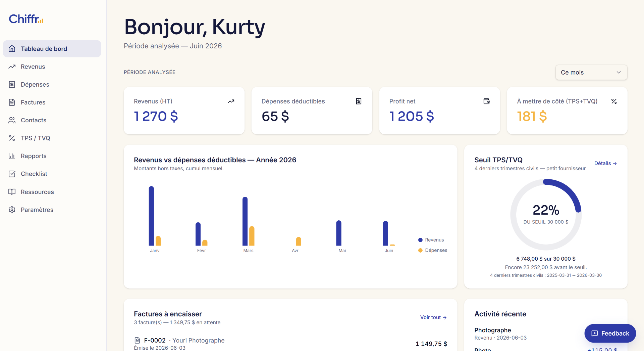Viewport: 644px width, 351px height.
Task: Click the Factures document icon in sidebar
Action: (x=12, y=102)
